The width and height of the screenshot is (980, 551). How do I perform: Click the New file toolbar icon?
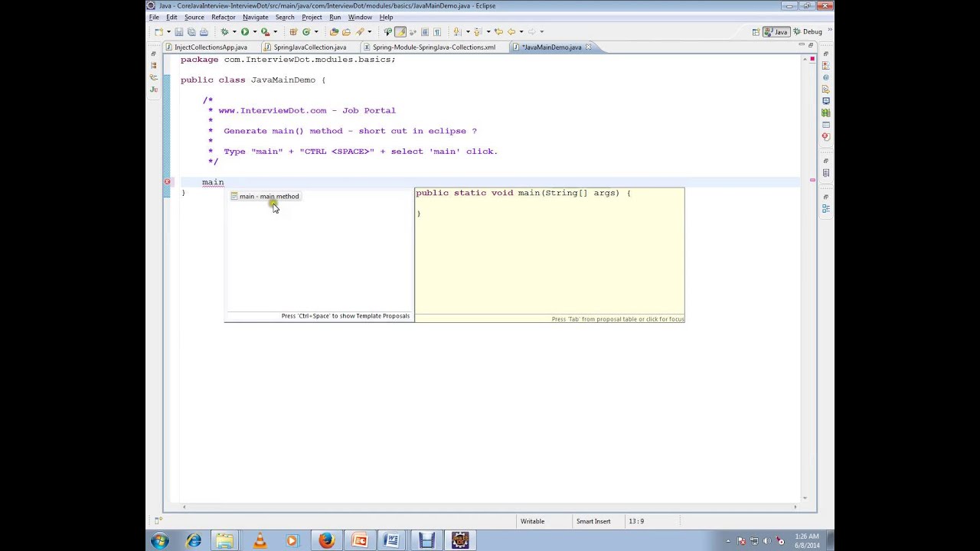[158, 31]
